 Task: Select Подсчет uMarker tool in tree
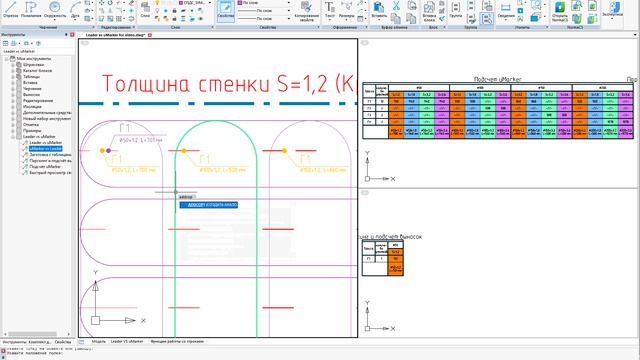coord(45,167)
